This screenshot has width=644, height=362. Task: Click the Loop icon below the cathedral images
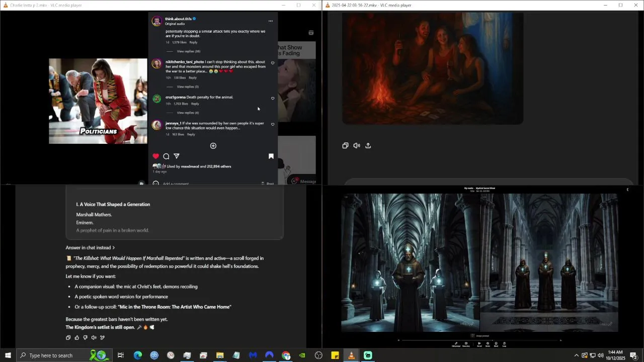pos(504,344)
